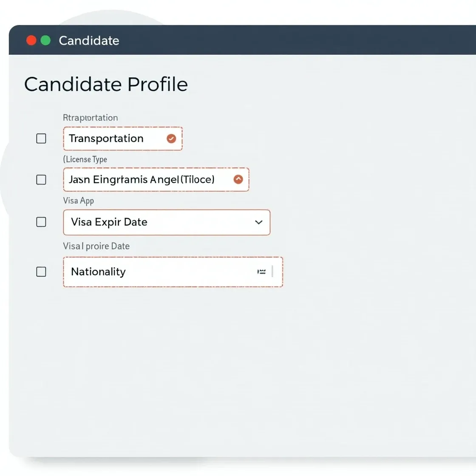Screen dimensions: 476x476
Task: Check the Transportation checkbox
Action: tap(41, 138)
